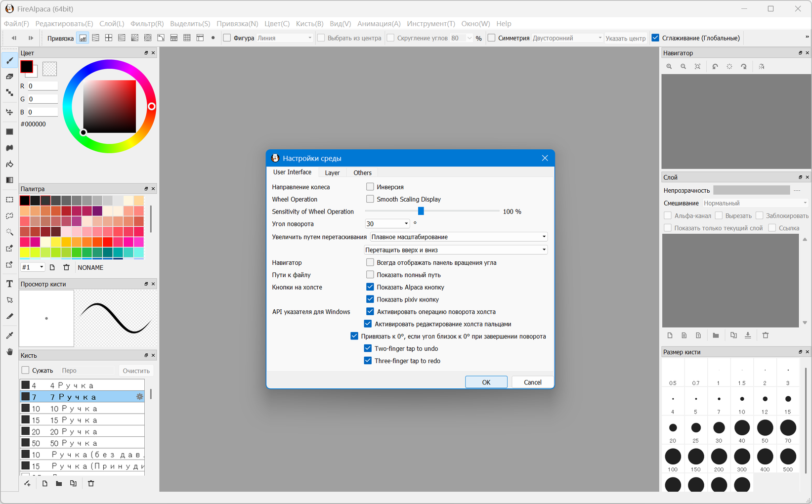Check Показать полный путь
The image size is (812, 504).
pos(370,275)
